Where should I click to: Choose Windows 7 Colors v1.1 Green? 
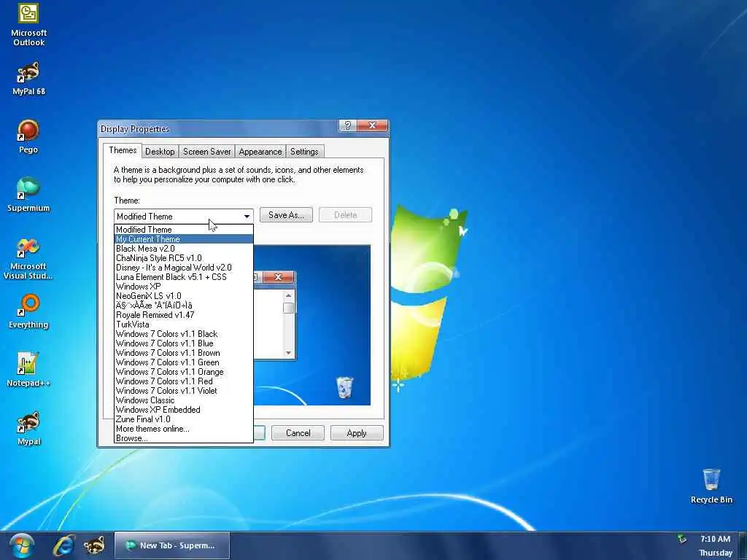coord(184,362)
